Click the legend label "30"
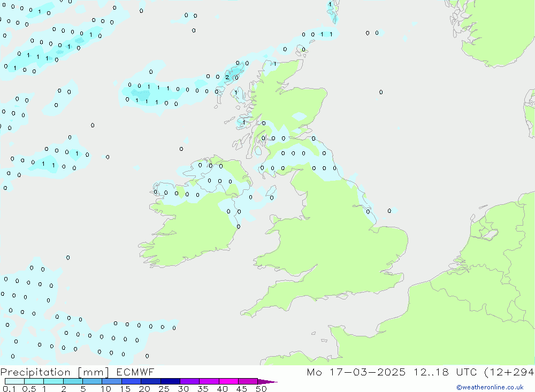The height and width of the screenshot is (392, 535). (184, 389)
